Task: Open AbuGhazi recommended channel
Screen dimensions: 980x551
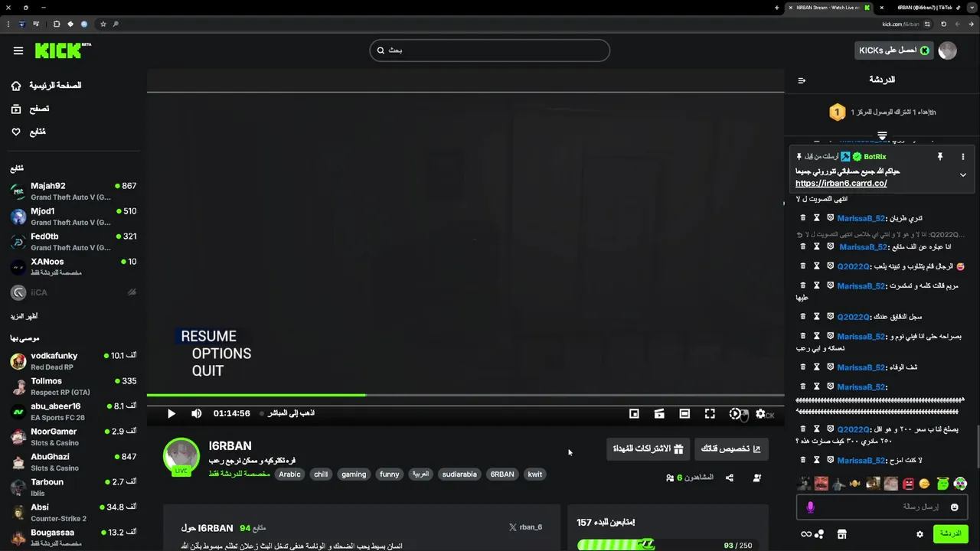Action: (73, 462)
